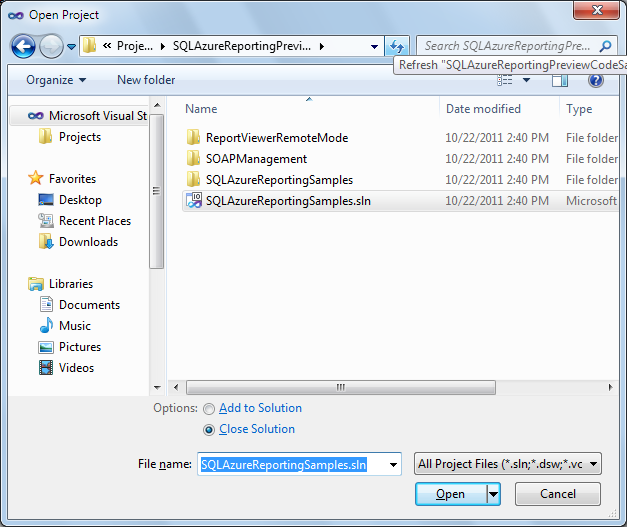Image resolution: width=627 pixels, height=527 pixels.
Task: Open the Organize dropdown menu
Action: (56, 80)
